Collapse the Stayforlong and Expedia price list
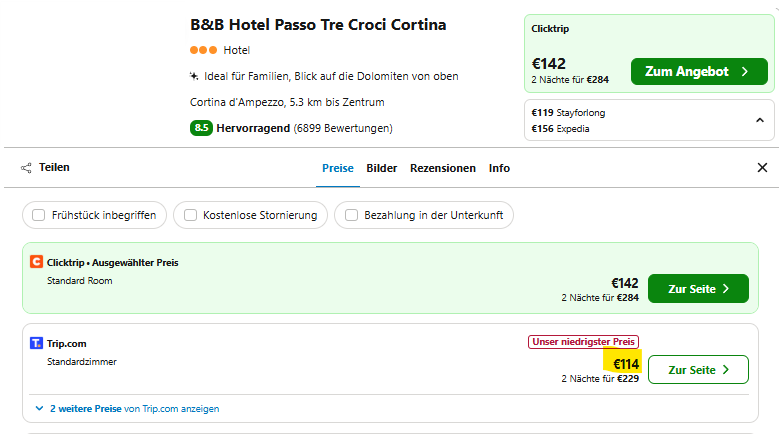 coord(759,121)
